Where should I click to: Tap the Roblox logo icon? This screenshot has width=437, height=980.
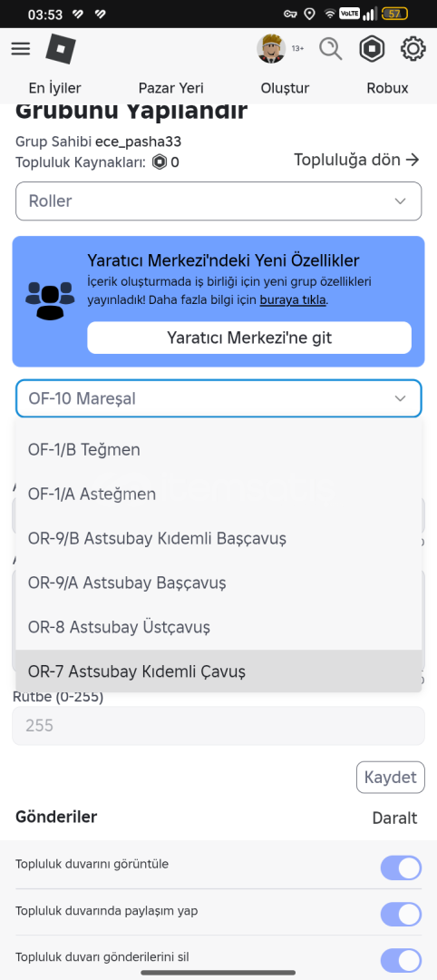pos(61,49)
